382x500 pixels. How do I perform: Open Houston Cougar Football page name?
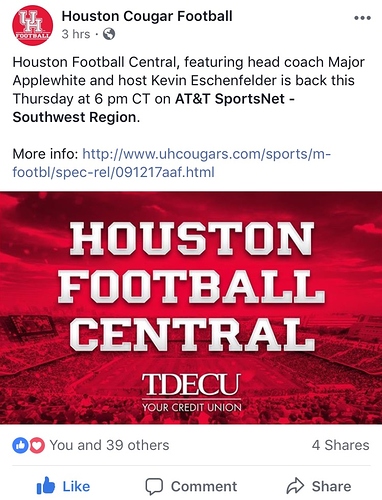(147, 16)
